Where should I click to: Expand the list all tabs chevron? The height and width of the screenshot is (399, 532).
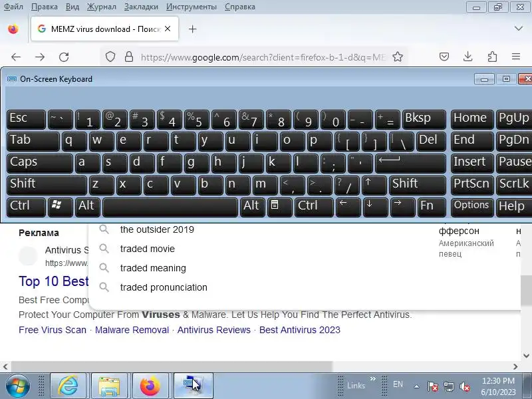pyautogui.click(x=519, y=29)
